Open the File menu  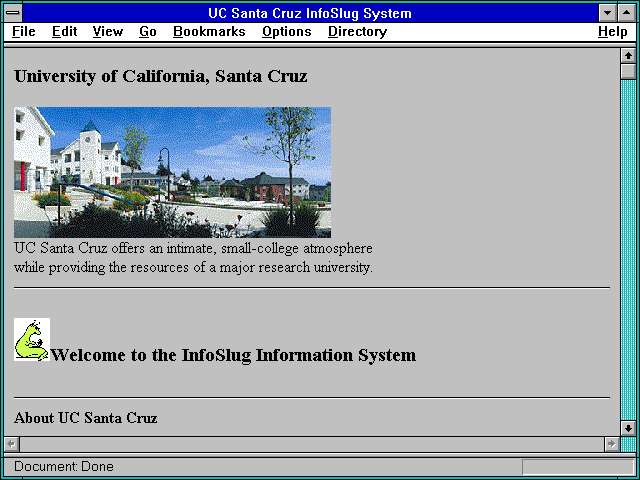pyautogui.click(x=24, y=32)
